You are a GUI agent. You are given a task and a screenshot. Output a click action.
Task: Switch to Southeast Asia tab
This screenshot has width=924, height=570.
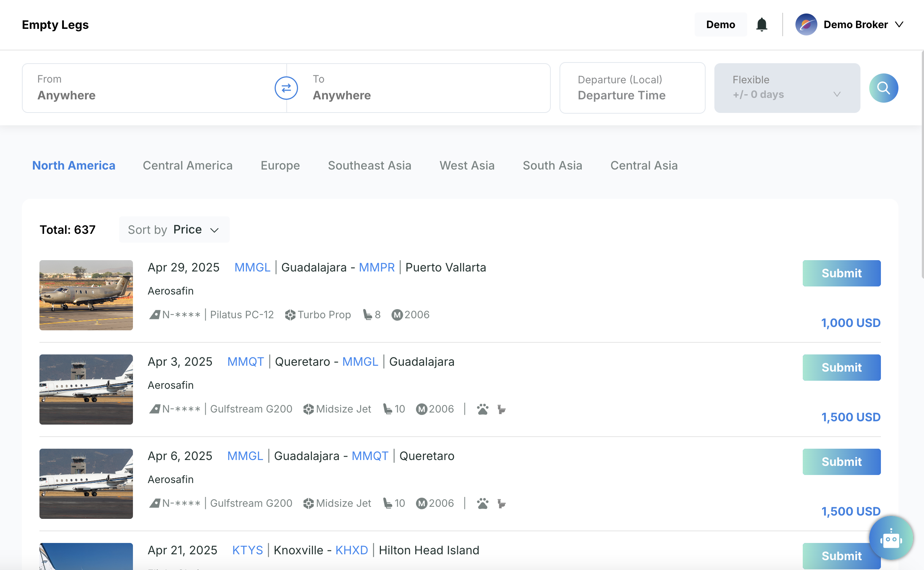tap(369, 166)
